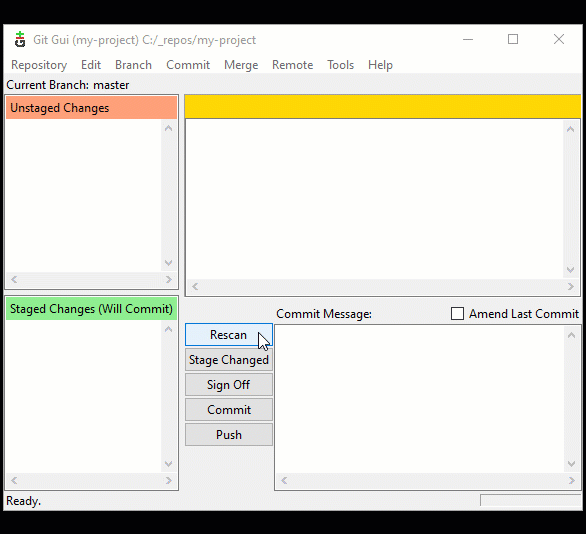Viewport: 586px width, 534px height.
Task: Click the empty Staged Changes file list
Action: 84,397
